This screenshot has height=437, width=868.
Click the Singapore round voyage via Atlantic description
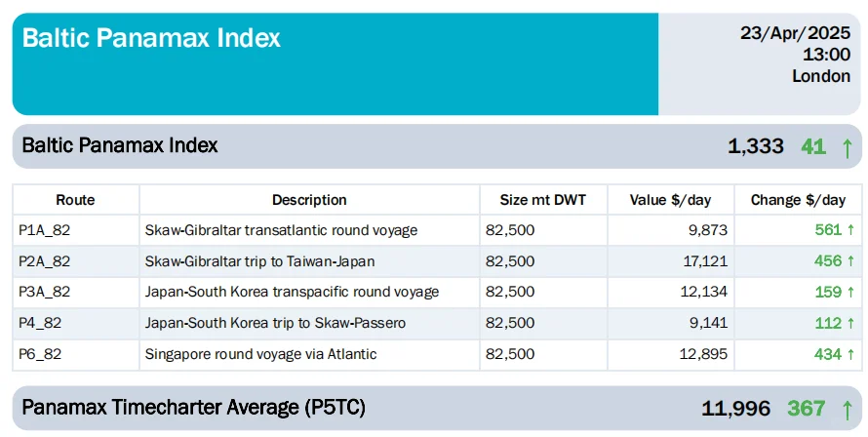(260, 354)
